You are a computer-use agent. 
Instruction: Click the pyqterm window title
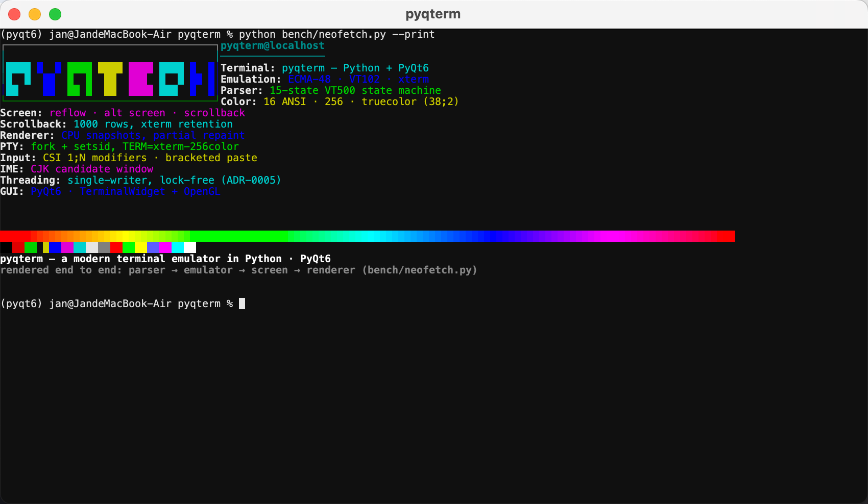pos(433,14)
